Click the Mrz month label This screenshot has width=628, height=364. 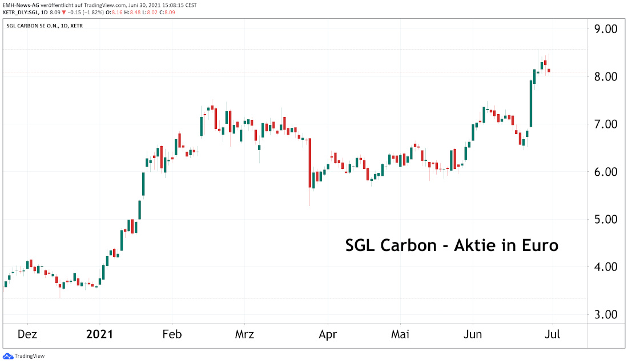point(244,334)
